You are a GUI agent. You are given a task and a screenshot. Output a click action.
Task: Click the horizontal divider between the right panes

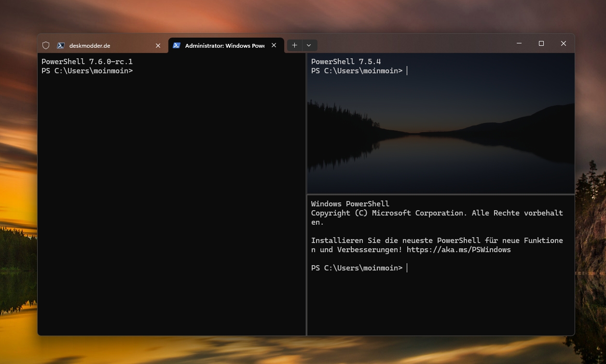[x=440, y=194]
